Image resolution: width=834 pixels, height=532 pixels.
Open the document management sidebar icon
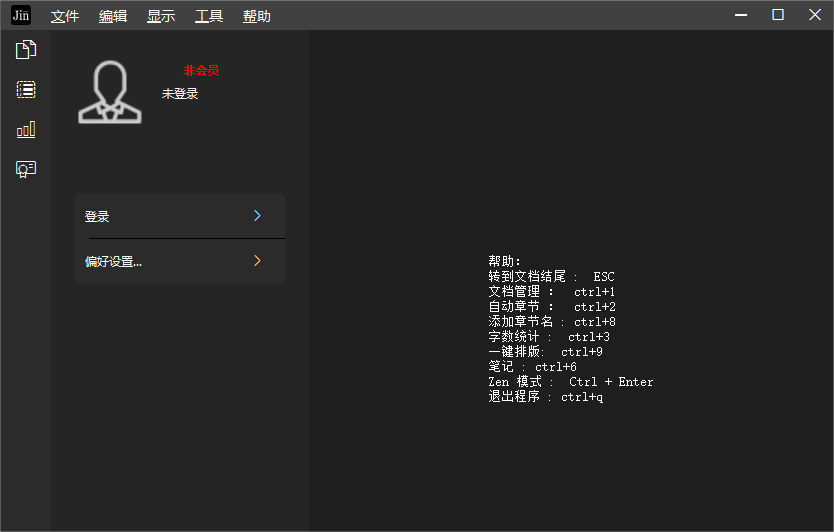[x=26, y=50]
